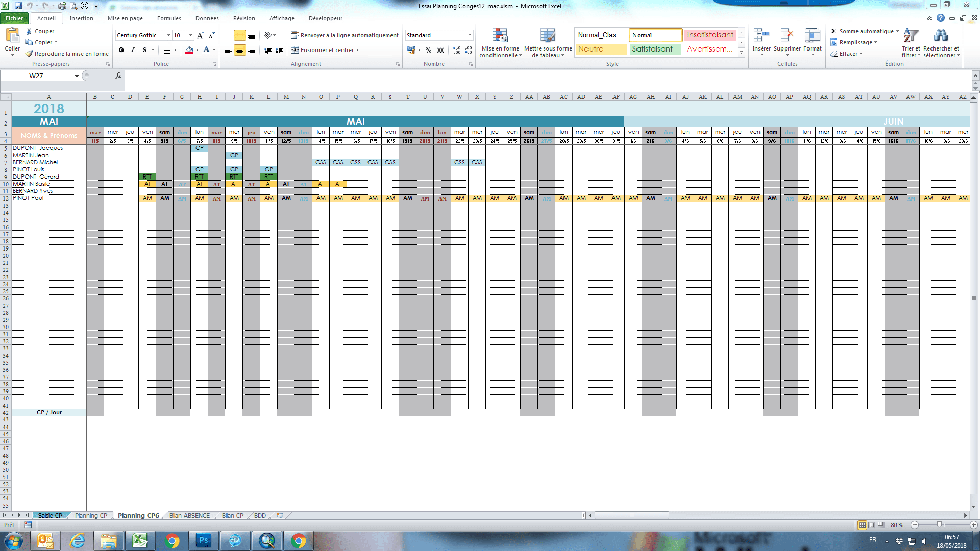Click the Chrome icon in taskbar

(173, 541)
